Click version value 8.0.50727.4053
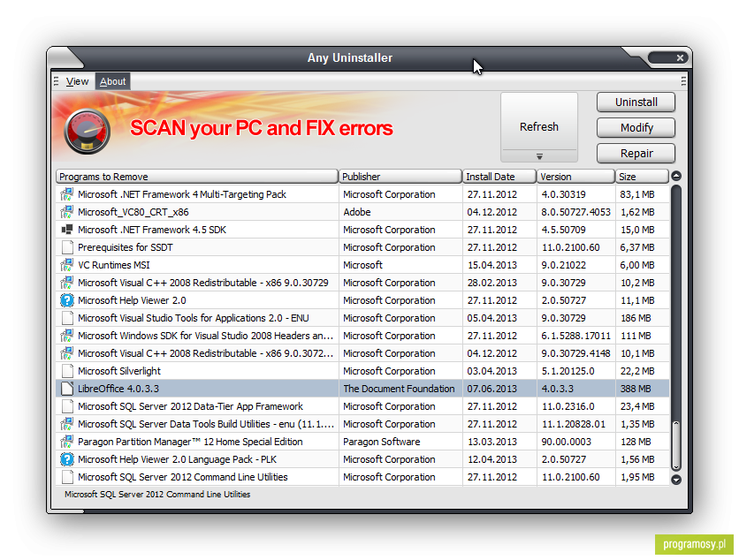 point(576,212)
